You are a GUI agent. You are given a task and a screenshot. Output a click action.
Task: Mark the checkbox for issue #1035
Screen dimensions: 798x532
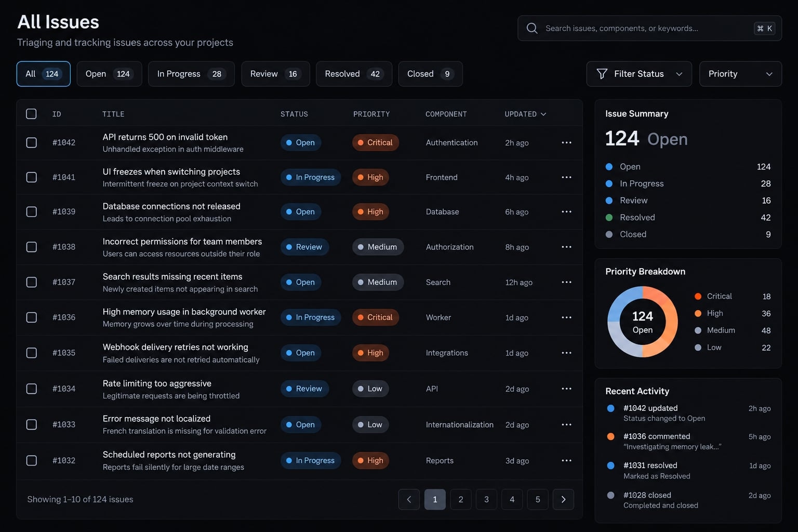coord(31,353)
